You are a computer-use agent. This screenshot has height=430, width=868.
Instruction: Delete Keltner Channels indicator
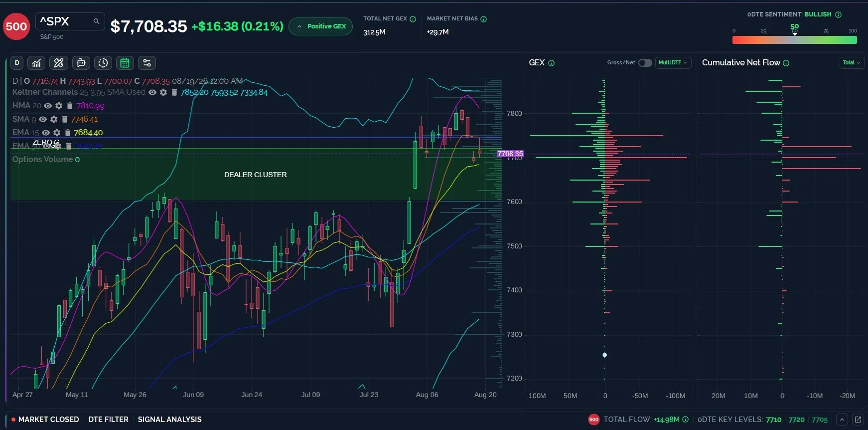(174, 92)
